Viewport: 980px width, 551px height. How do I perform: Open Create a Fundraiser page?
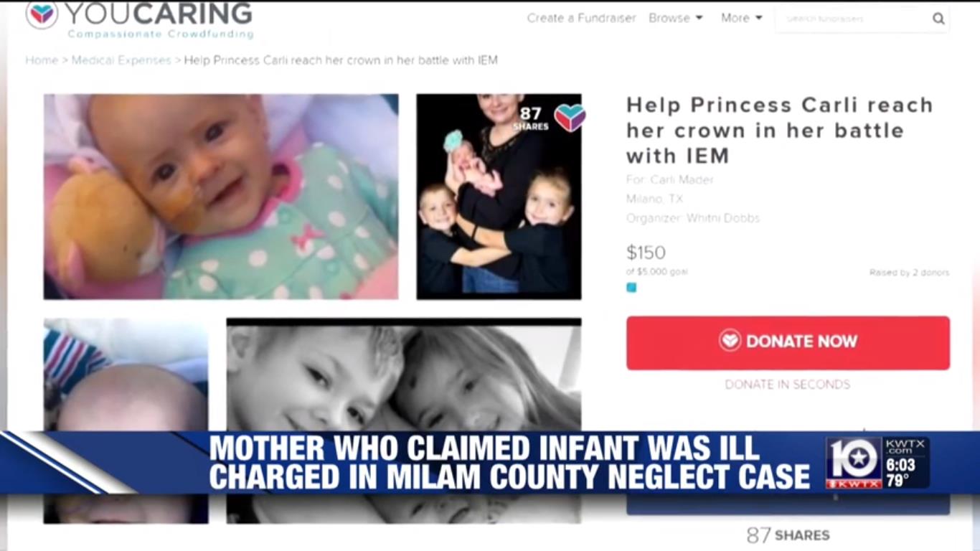click(581, 18)
